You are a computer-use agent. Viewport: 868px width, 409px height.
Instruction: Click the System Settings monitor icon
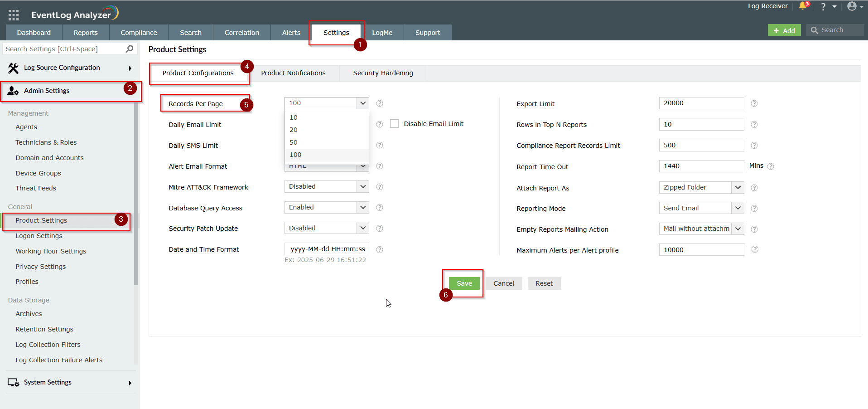(x=13, y=382)
